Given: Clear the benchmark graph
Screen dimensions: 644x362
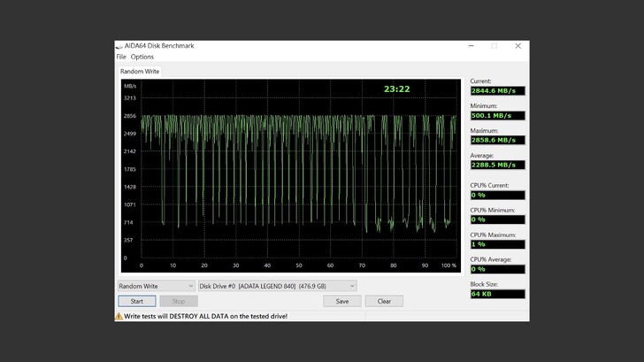Looking at the screenshot, I should click(384, 301).
